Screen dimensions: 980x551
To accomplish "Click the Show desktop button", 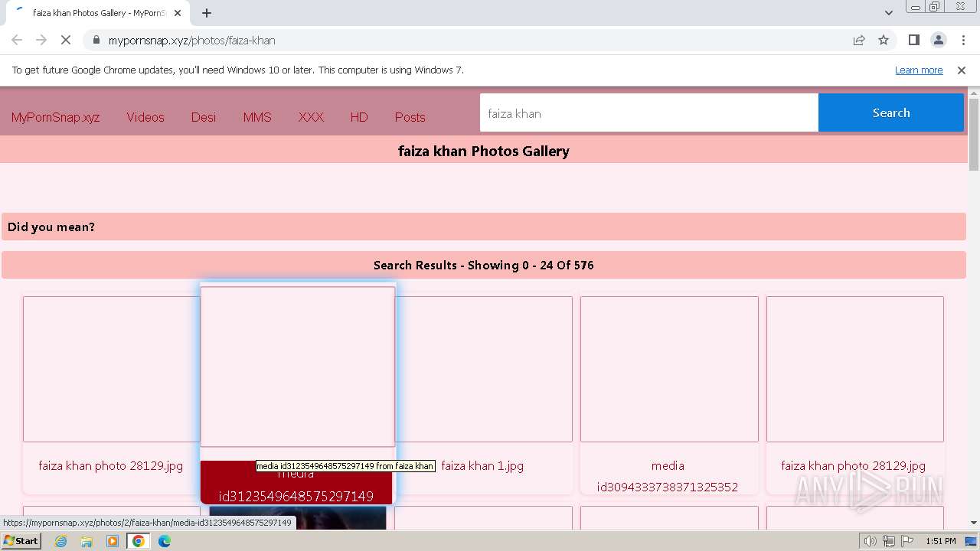I will (x=972, y=541).
